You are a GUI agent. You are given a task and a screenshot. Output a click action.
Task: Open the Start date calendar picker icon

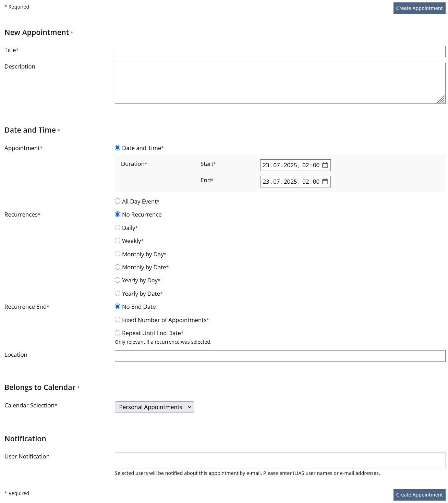click(325, 165)
